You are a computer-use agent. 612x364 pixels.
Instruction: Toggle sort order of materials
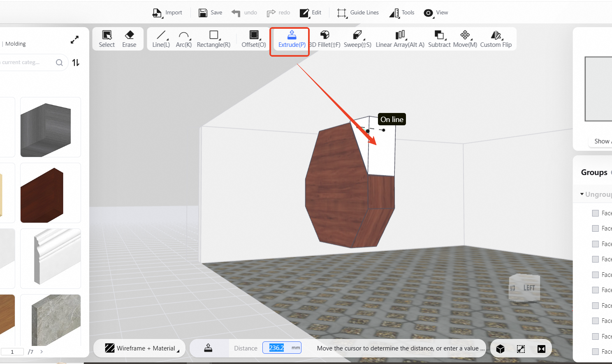(x=76, y=62)
